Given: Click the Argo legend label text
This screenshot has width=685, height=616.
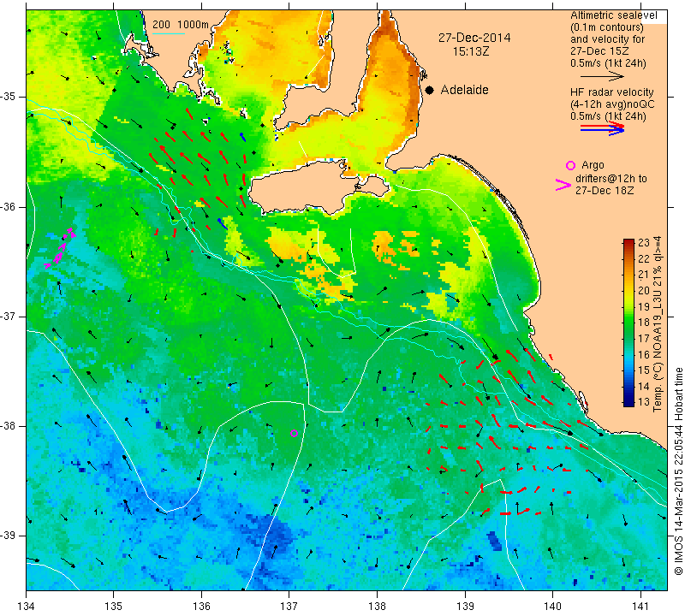Looking at the screenshot, I should 593,165.
